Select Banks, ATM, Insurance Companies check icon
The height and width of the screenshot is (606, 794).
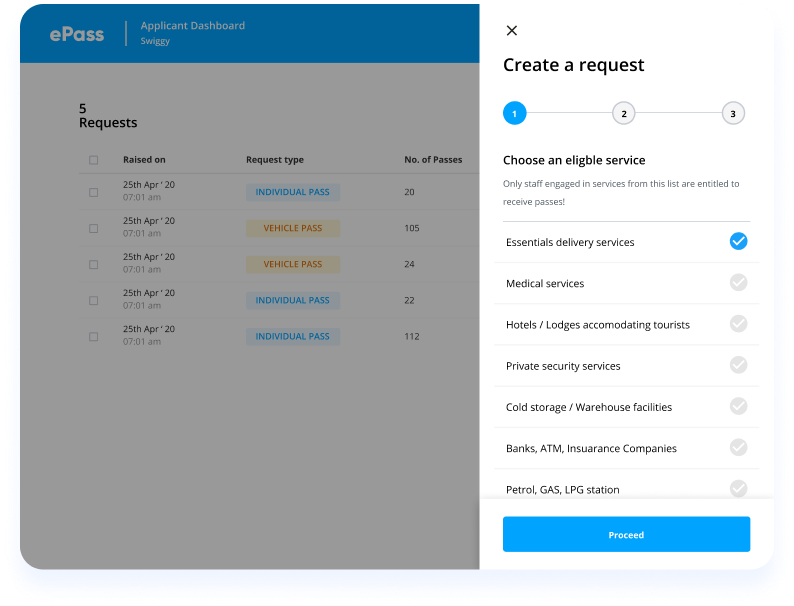click(x=738, y=447)
